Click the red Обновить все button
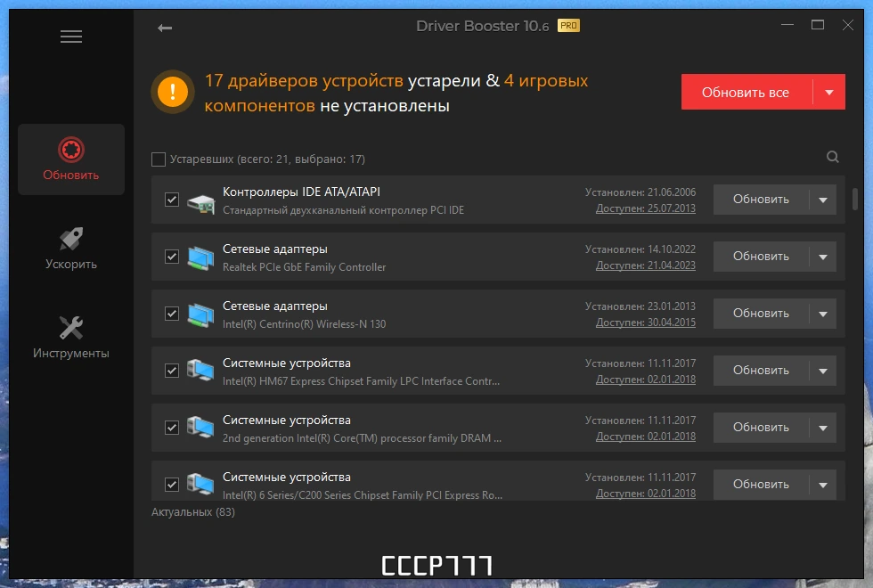This screenshot has width=873, height=588. (747, 93)
